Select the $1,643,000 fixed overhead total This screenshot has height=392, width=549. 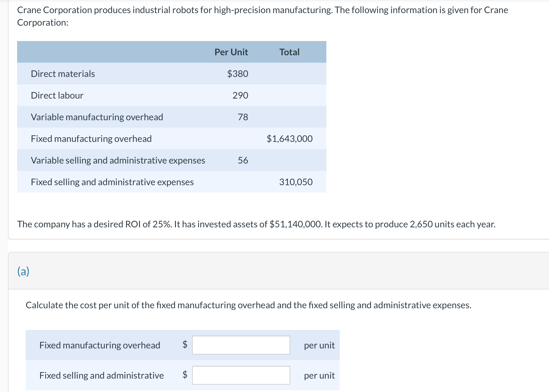(x=290, y=139)
